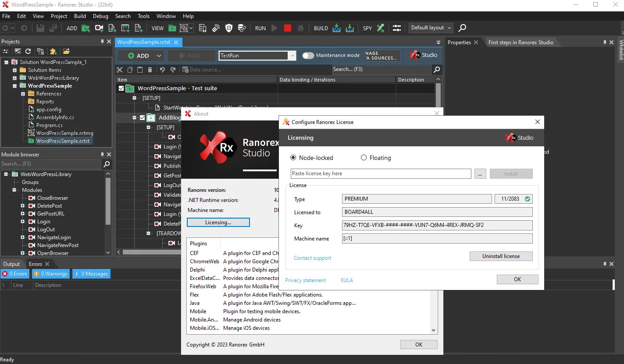This screenshot has height=364, width=624.
Task: Refresh the Projects panel
Action: pos(28,51)
